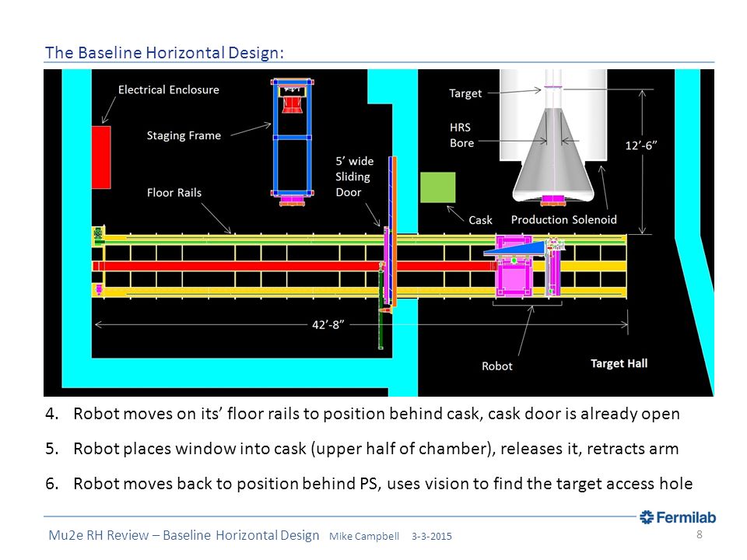Click the 'Staging Frame' label
Image resolution: width=747 pixels, height=560 pixels.
point(184,135)
